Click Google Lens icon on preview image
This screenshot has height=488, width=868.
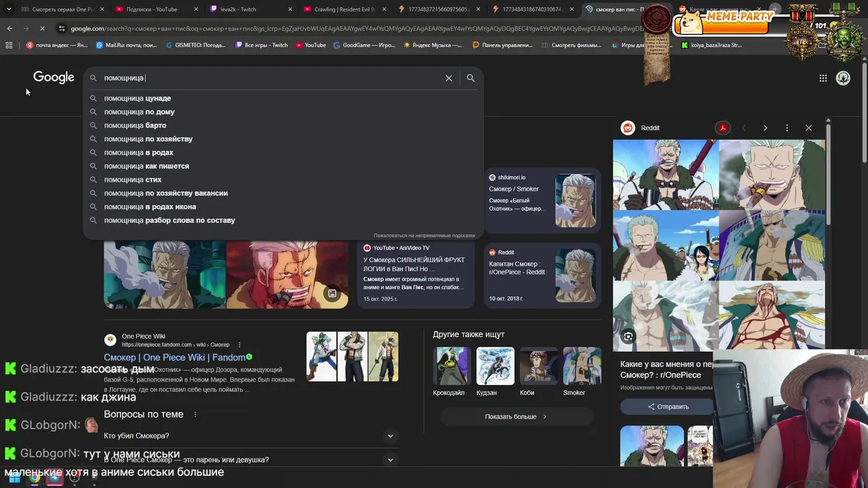coord(628,336)
